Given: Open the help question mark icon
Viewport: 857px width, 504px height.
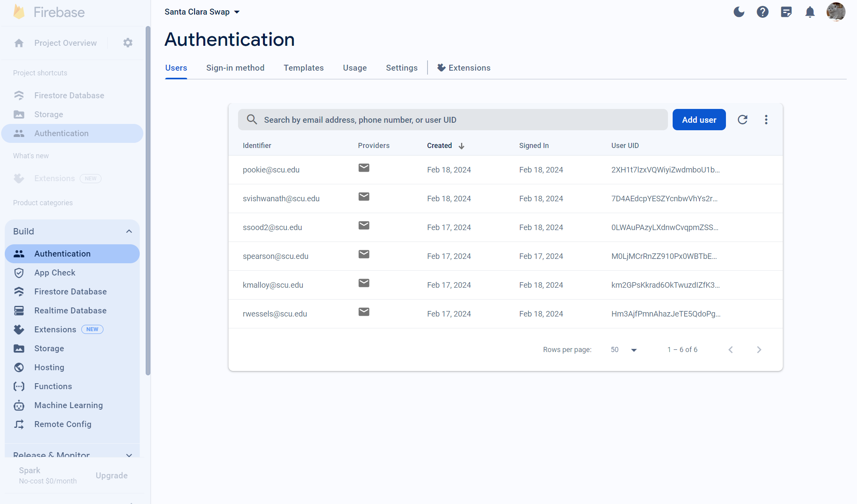Looking at the screenshot, I should pos(762,12).
